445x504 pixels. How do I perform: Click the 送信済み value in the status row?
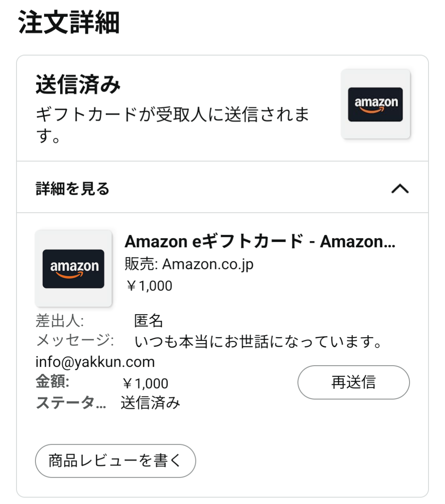150,402
